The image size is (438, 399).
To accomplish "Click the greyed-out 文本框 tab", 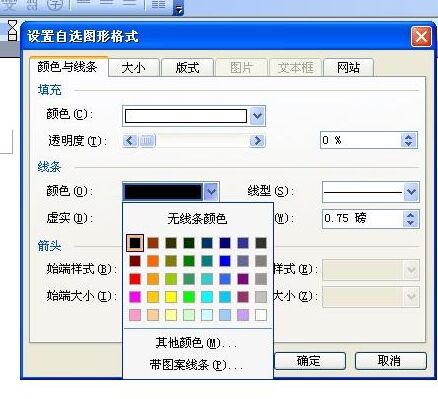I will coord(295,68).
